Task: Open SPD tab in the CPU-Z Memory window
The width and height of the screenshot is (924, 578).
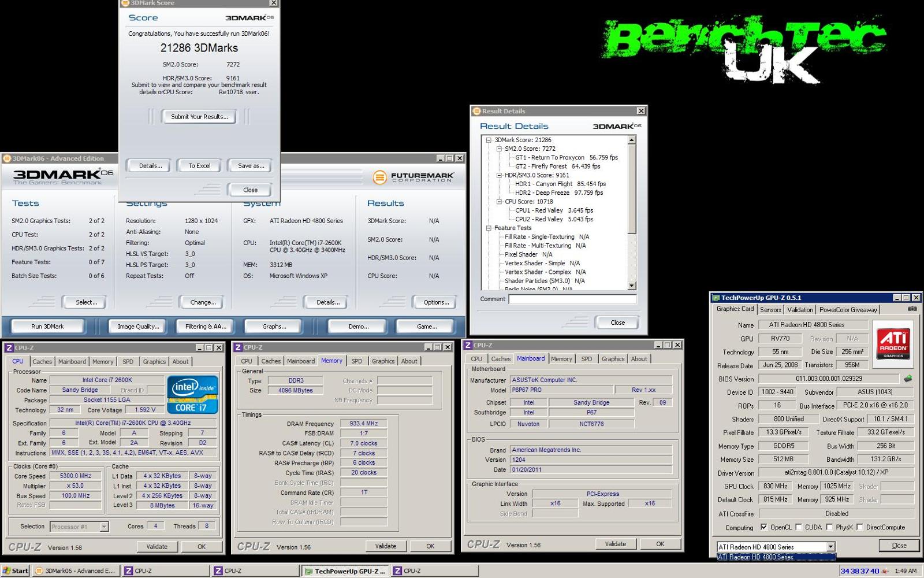Action: point(357,361)
